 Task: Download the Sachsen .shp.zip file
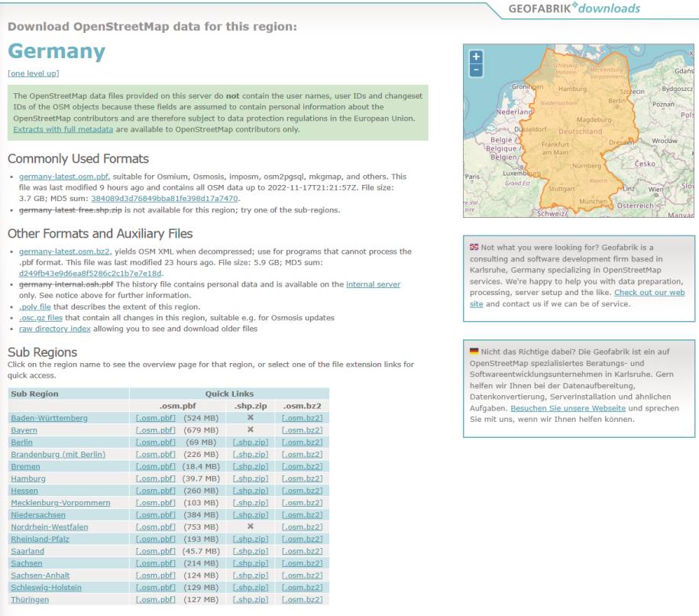pos(251,563)
